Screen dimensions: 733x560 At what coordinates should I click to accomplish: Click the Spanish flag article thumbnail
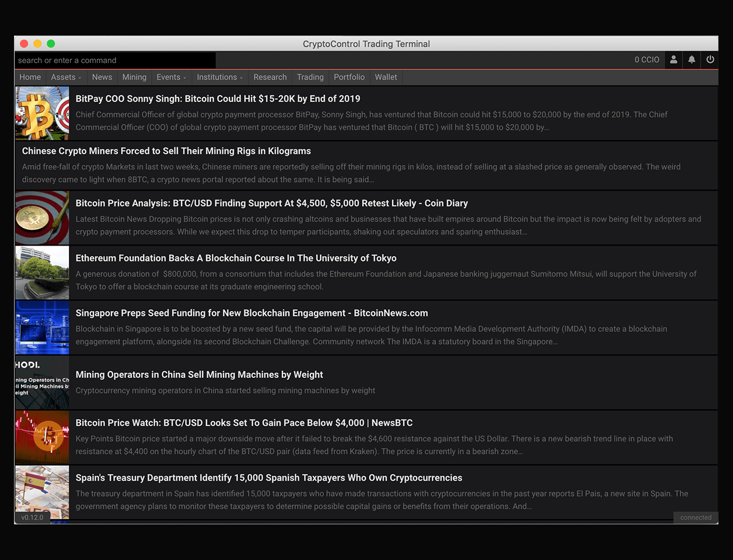42,492
